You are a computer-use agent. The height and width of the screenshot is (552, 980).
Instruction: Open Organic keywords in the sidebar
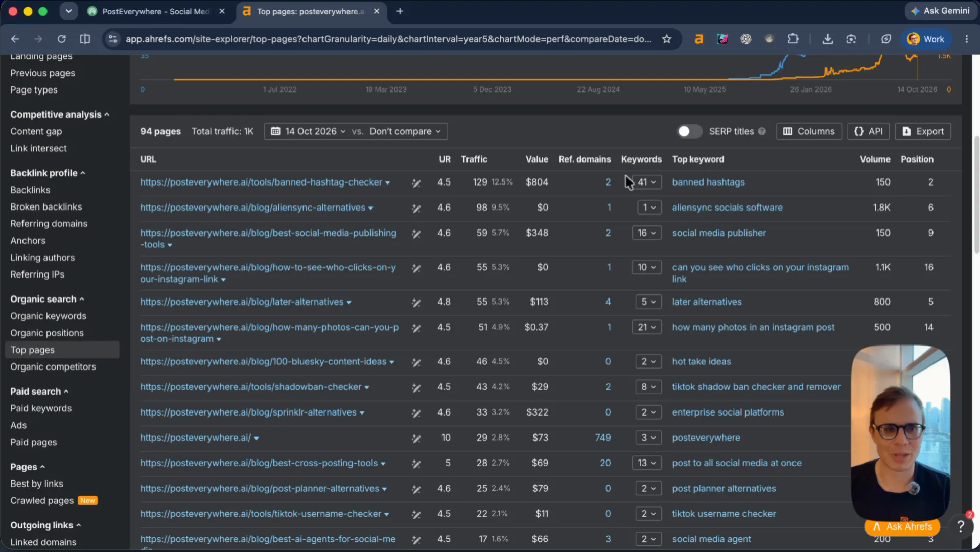click(49, 316)
